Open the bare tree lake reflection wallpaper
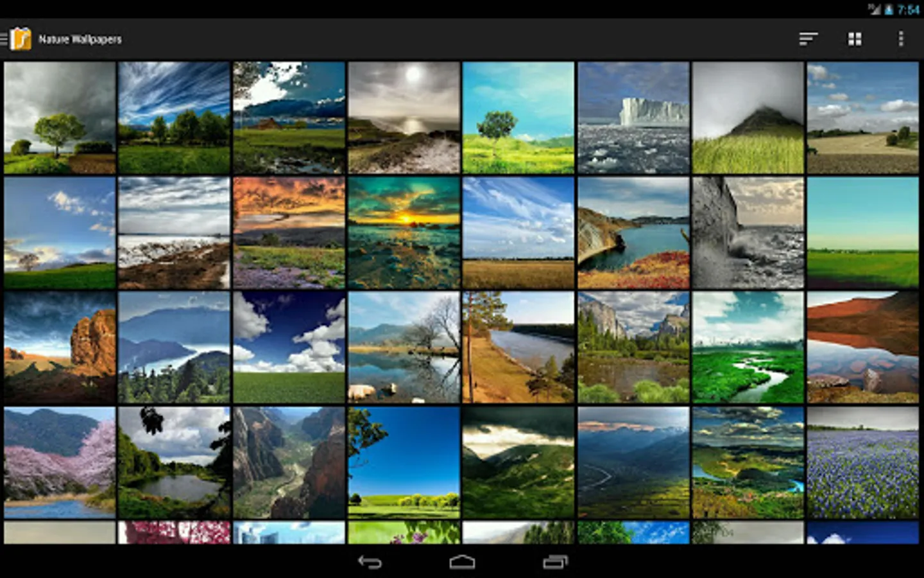This screenshot has height=578, width=924. (404, 347)
